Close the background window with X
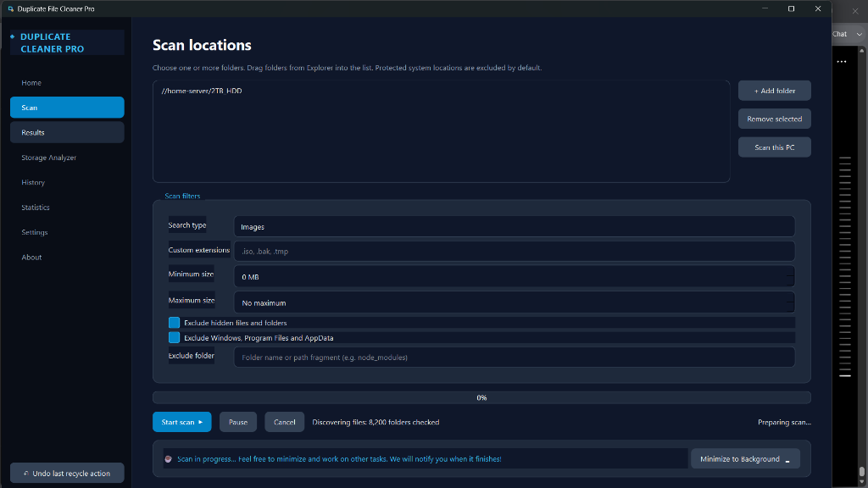Viewport: 868px width, 488px height. click(x=855, y=11)
